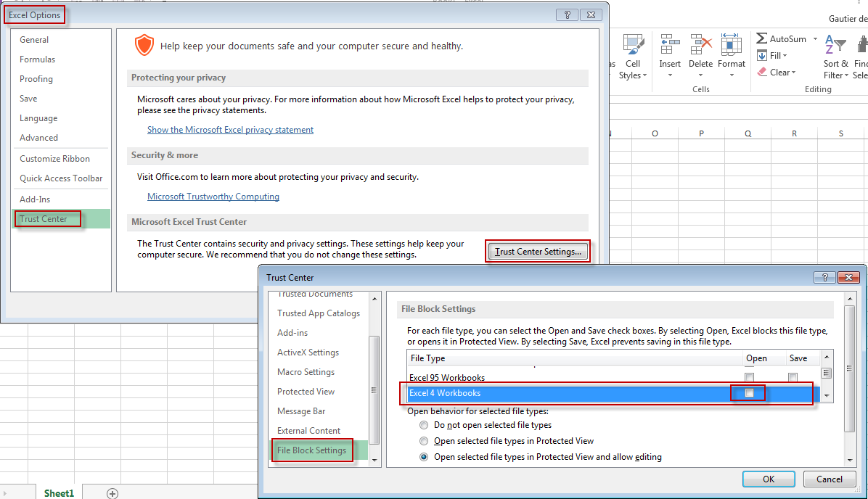Viewport: 868px width, 499px height.
Task: Select Do not open selected file types
Action: 424,425
